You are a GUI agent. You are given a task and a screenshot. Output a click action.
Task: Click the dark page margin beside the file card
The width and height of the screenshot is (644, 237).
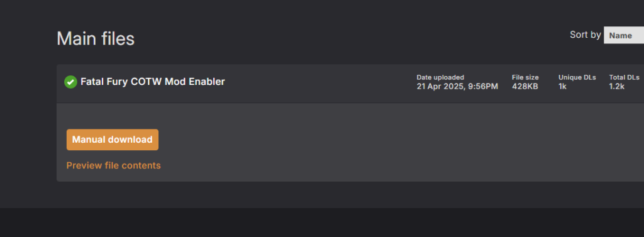point(28,123)
